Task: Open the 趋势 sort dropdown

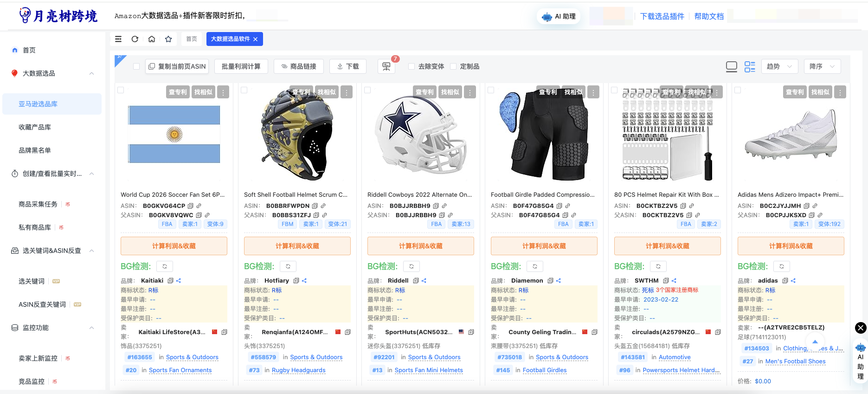Action: 779,66
